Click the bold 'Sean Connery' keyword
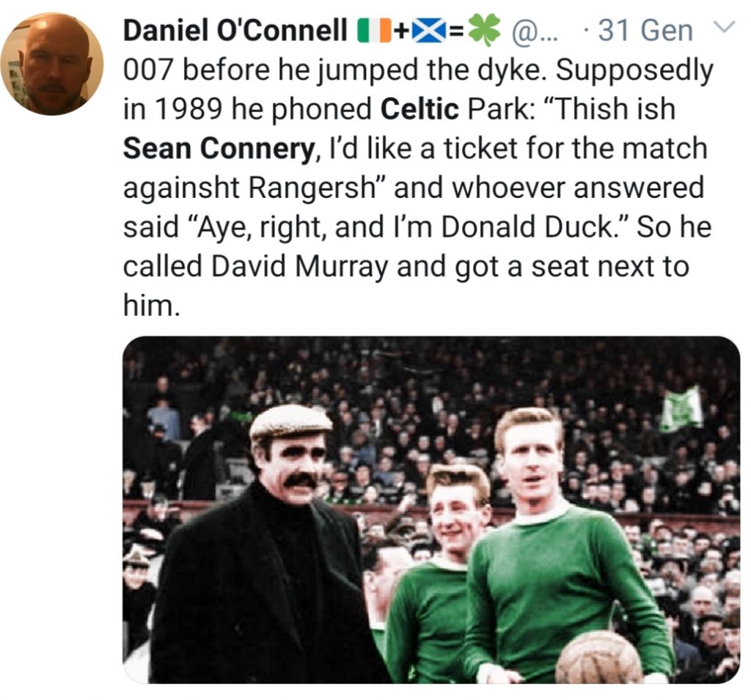The width and height of the screenshot is (751, 700). pos(219,149)
